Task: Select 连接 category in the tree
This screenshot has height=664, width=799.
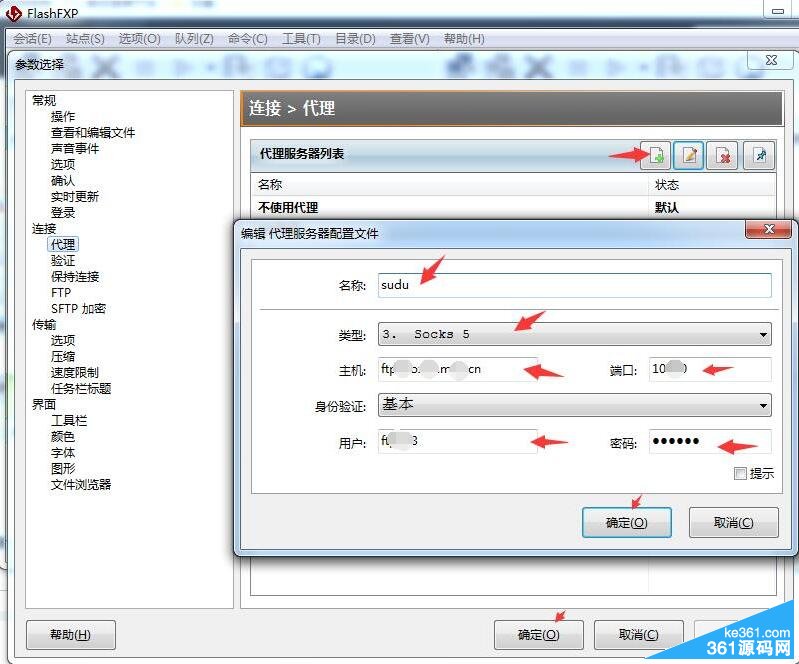Action: [44, 228]
